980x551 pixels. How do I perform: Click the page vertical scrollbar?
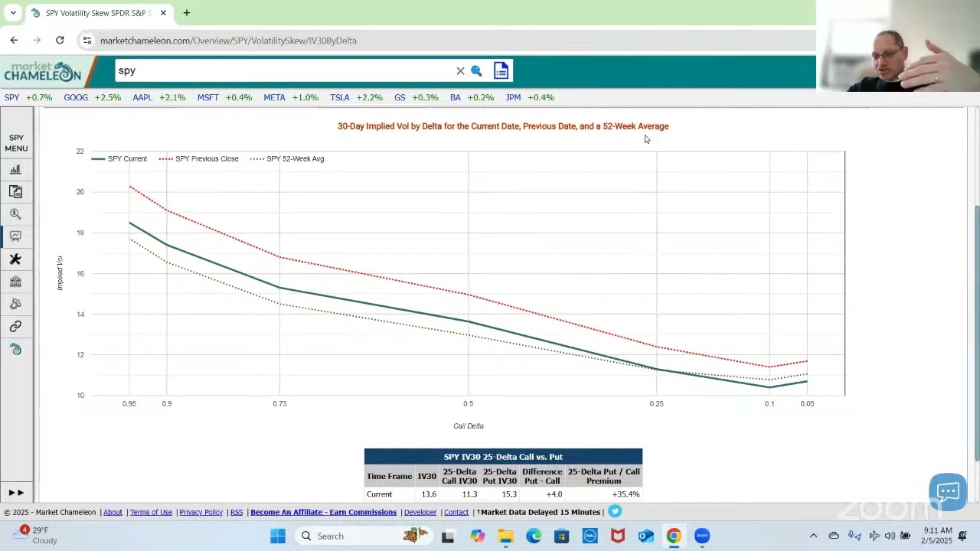click(975, 333)
